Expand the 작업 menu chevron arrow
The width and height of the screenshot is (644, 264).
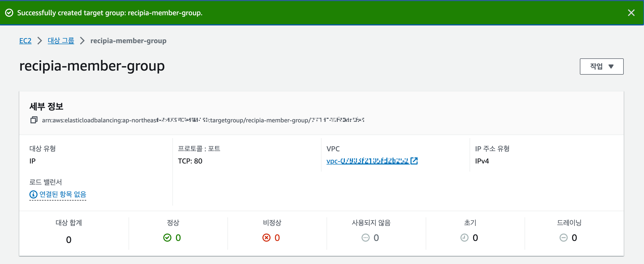coord(611,67)
